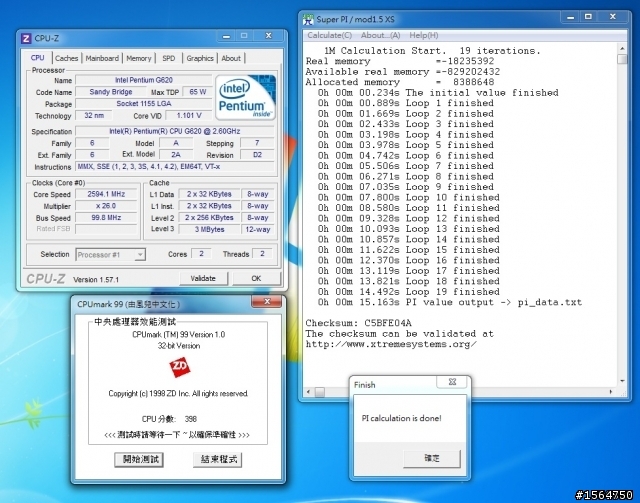Click the Core VID value 1.101 V
Viewport: 640px width, 503px height.
pyautogui.click(x=189, y=116)
